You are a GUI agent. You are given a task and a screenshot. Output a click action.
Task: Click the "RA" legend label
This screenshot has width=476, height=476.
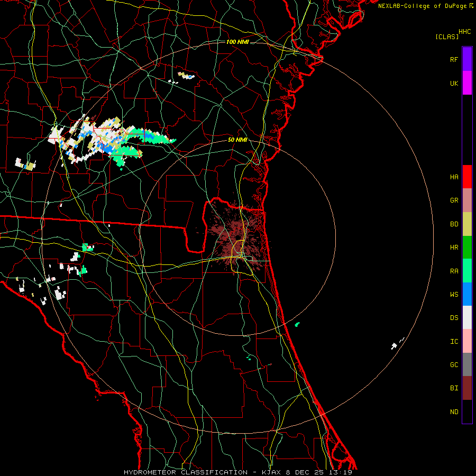pos(454,271)
